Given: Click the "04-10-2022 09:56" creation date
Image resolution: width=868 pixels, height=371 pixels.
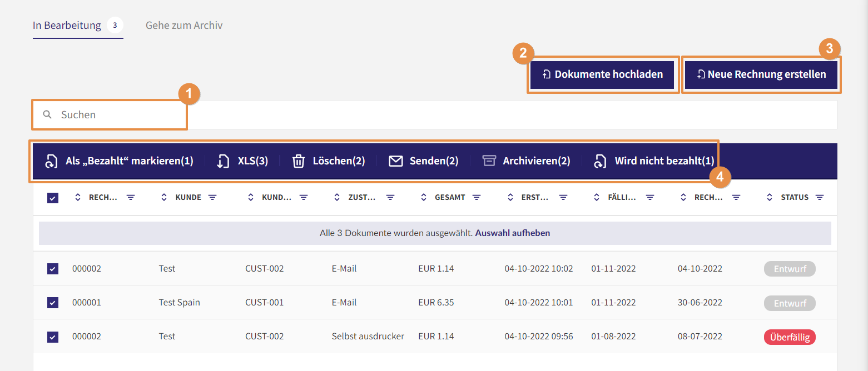Looking at the screenshot, I should (x=539, y=337).
